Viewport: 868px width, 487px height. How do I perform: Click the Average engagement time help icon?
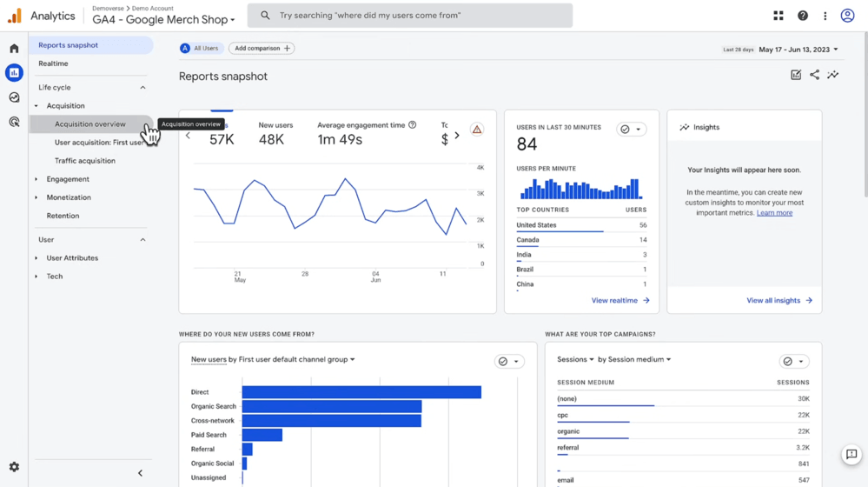413,125
